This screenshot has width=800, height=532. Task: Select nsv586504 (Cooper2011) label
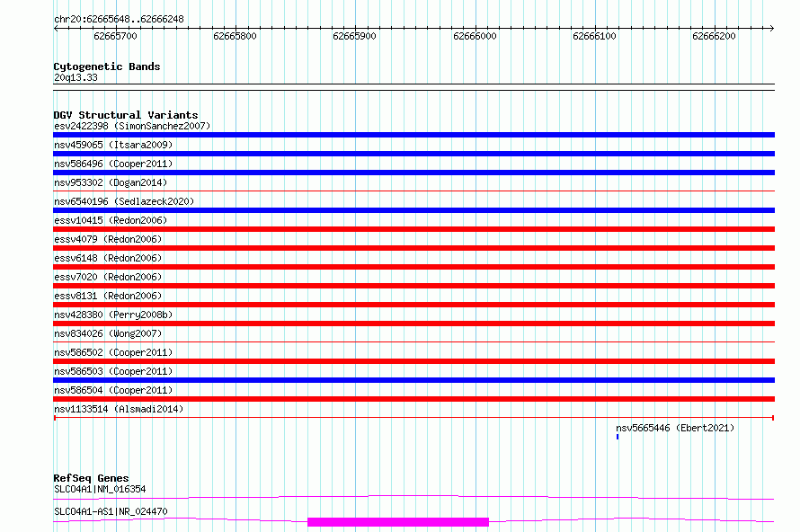[x=113, y=390]
